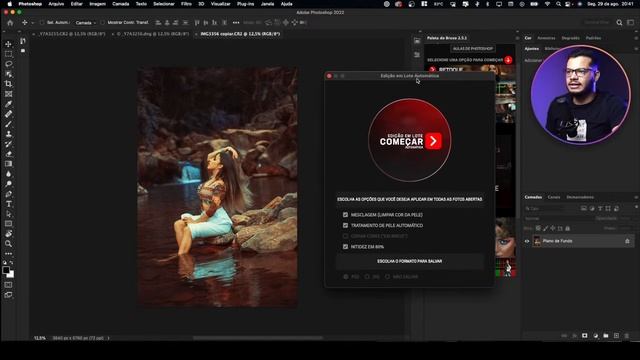Open the Camadas panel options menu

coord(636,197)
